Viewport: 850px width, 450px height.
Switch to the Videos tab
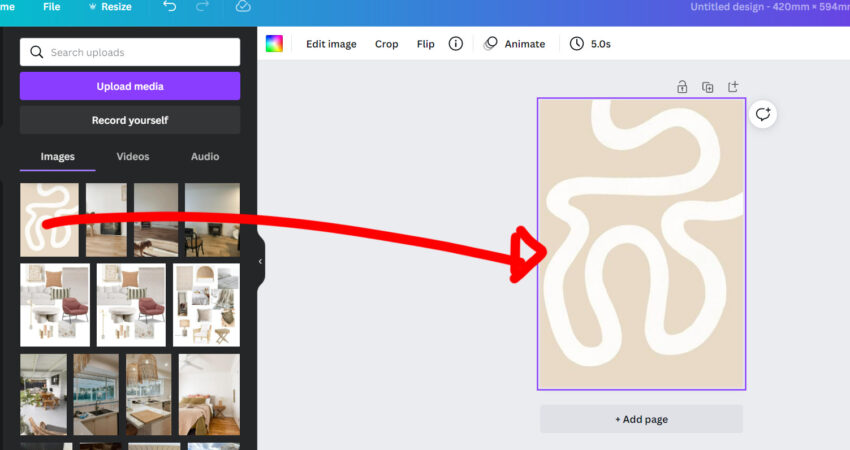(133, 157)
